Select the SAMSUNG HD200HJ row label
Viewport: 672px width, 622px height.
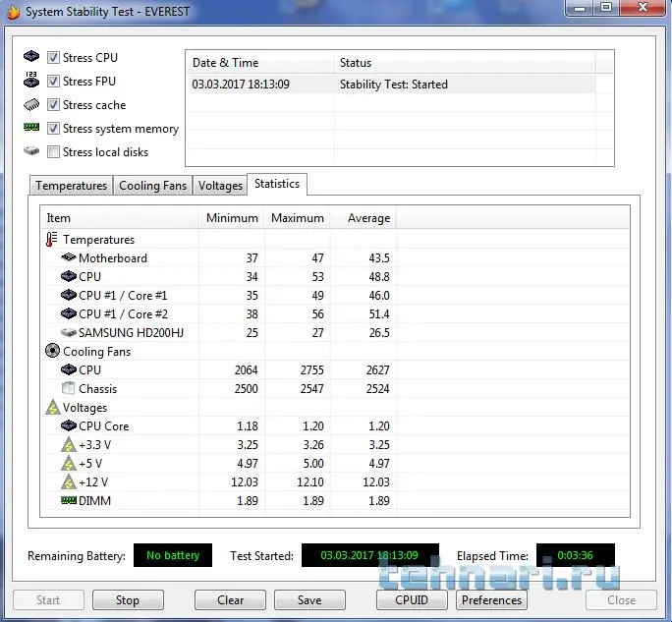131,333
